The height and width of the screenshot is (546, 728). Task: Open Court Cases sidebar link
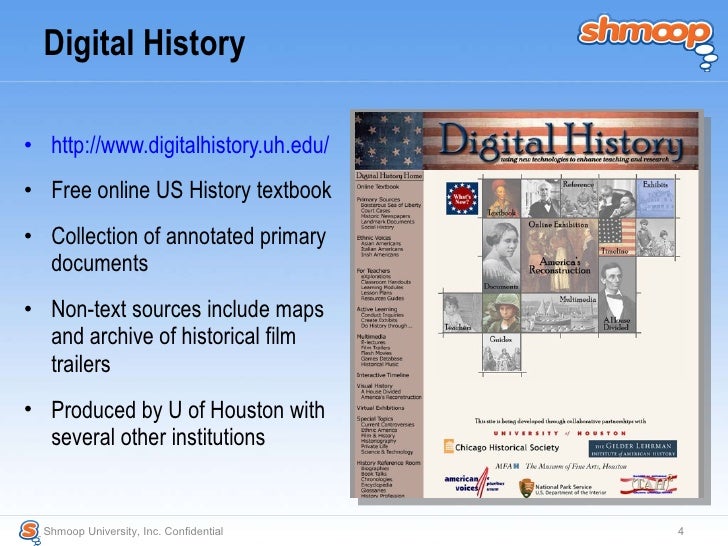(375, 210)
